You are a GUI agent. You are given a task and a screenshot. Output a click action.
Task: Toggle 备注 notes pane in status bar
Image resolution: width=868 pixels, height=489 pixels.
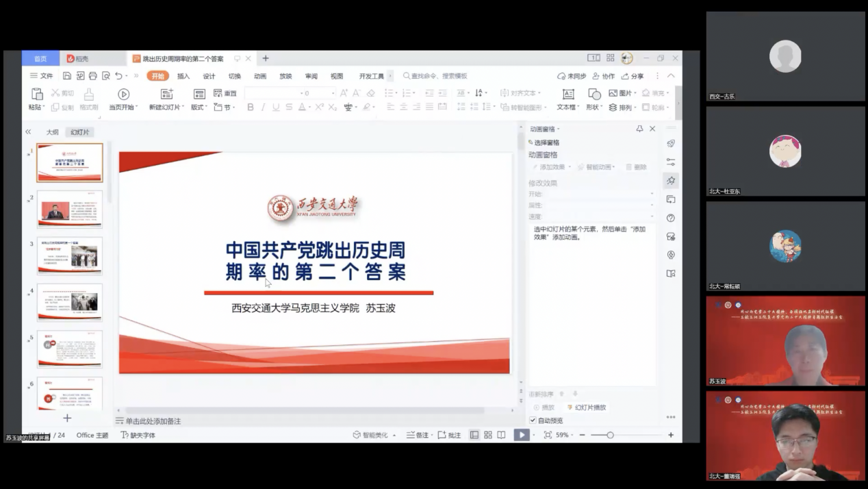[x=417, y=435]
